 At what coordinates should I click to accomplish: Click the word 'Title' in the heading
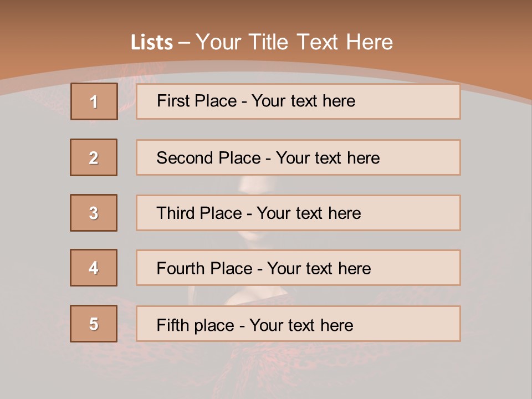click(270, 42)
